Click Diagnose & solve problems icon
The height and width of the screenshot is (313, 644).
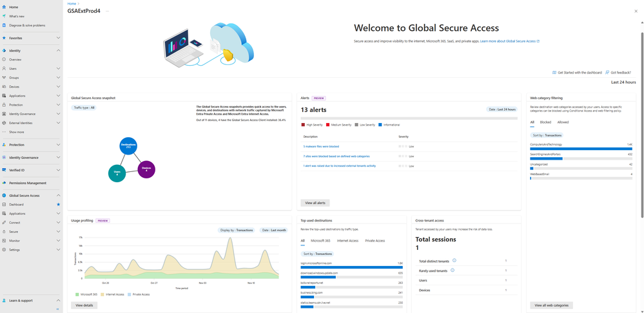tap(4, 25)
